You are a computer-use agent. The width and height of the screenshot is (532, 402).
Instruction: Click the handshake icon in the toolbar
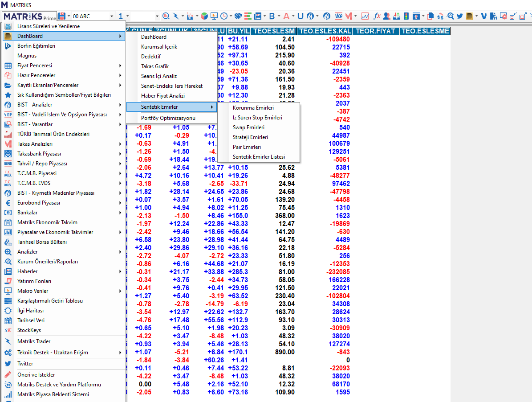click(x=238, y=16)
